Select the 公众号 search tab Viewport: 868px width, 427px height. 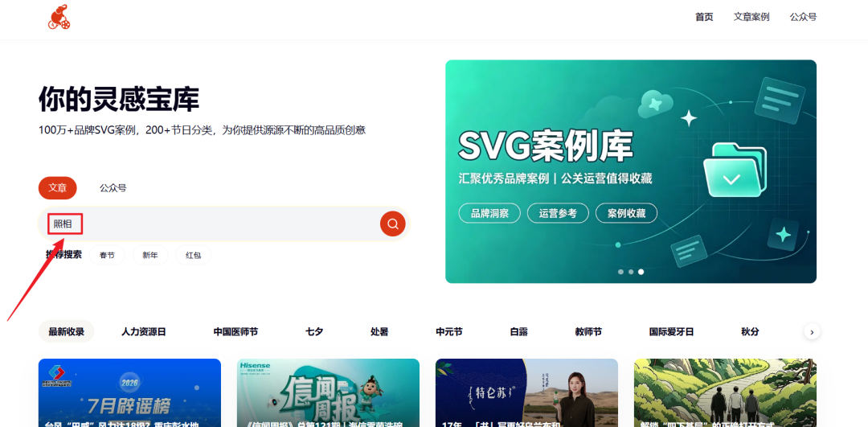click(113, 187)
